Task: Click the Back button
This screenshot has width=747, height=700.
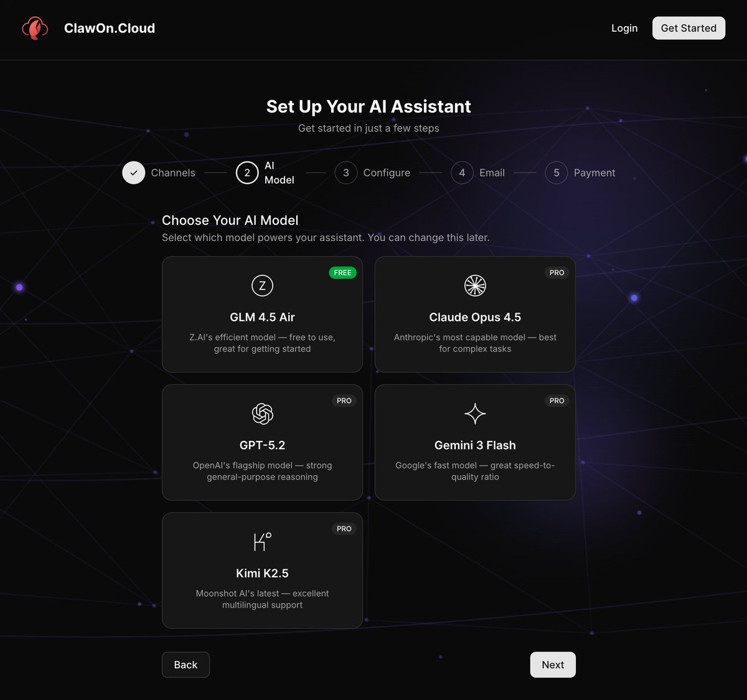Action: [186, 665]
